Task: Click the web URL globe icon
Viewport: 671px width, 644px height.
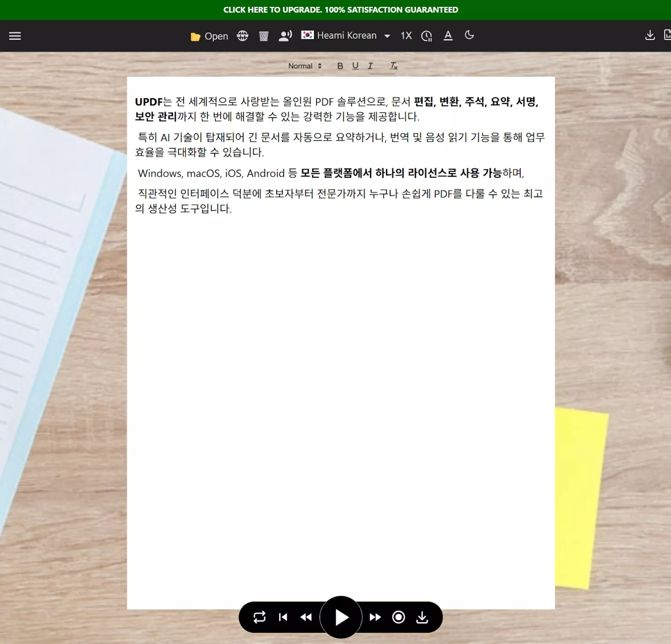Action: [x=242, y=36]
